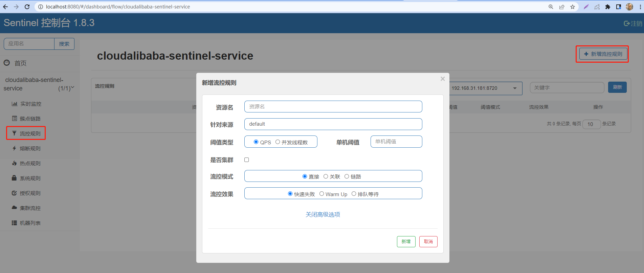
Task: Select the QPS threshold type radio
Action: pyautogui.click(x=256, y=142)
